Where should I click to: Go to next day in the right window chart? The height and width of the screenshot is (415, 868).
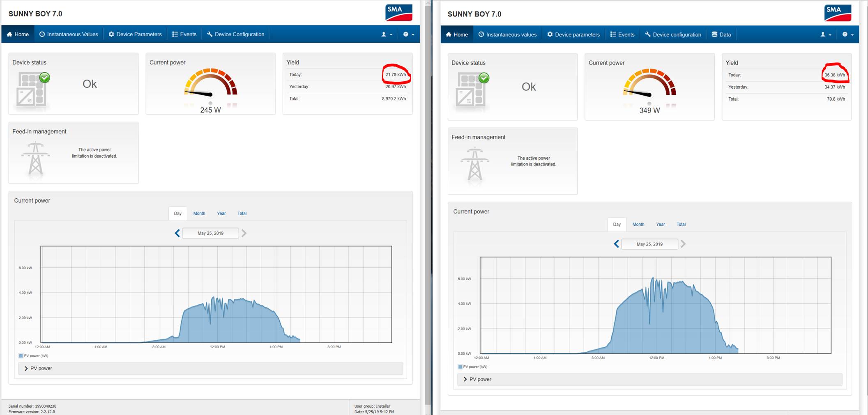[x=683, y=244]
